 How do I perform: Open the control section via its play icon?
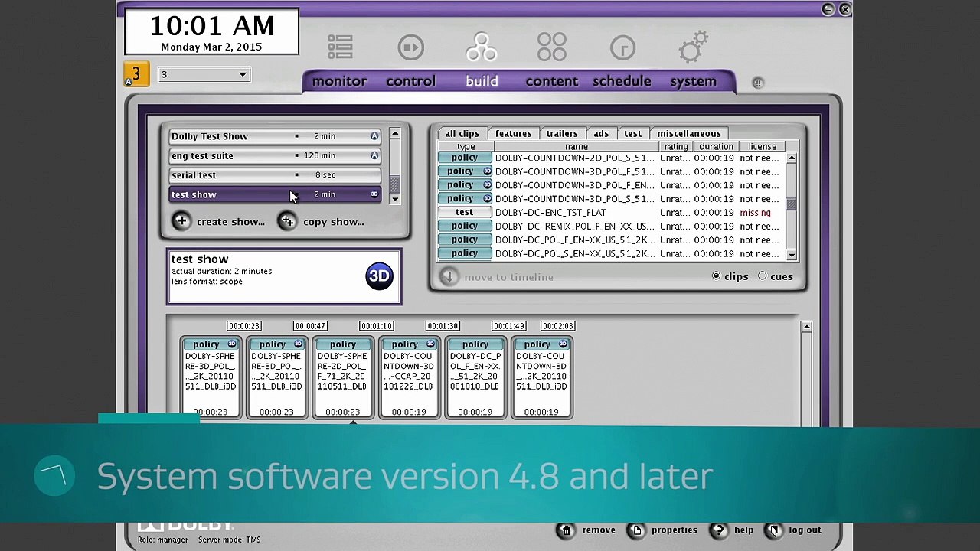(x=411, y=47)
